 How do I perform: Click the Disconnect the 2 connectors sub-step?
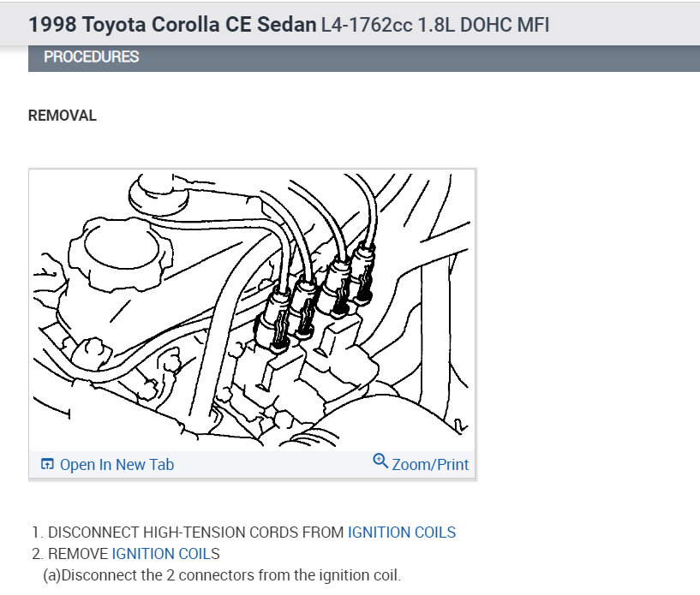click(x=222, y=575)
